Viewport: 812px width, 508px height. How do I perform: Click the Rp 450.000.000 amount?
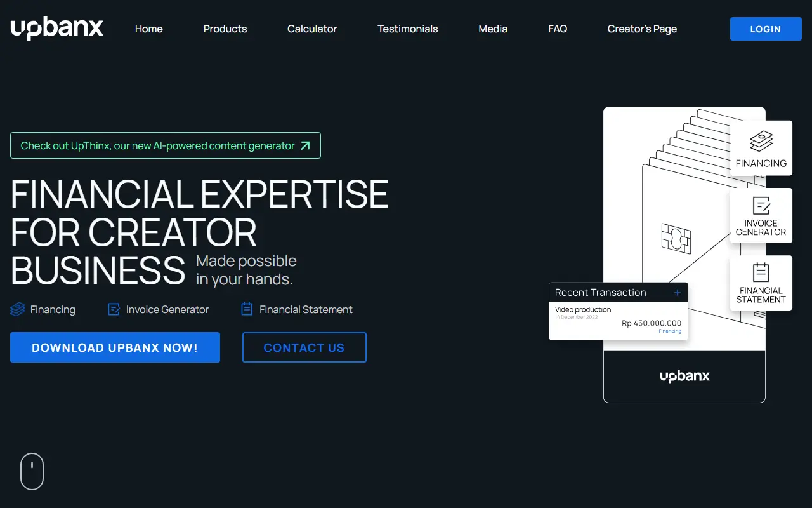point(652,323)
